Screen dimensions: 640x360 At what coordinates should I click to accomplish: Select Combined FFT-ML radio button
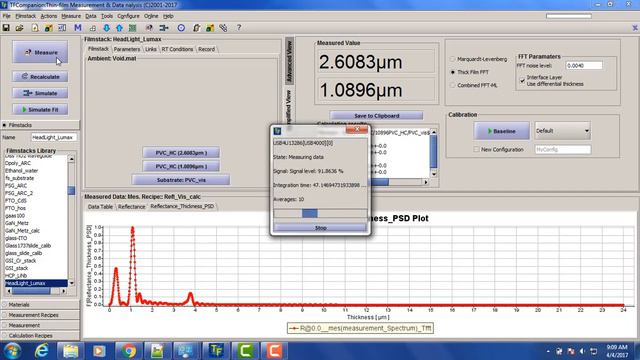(x=452, y=85)
